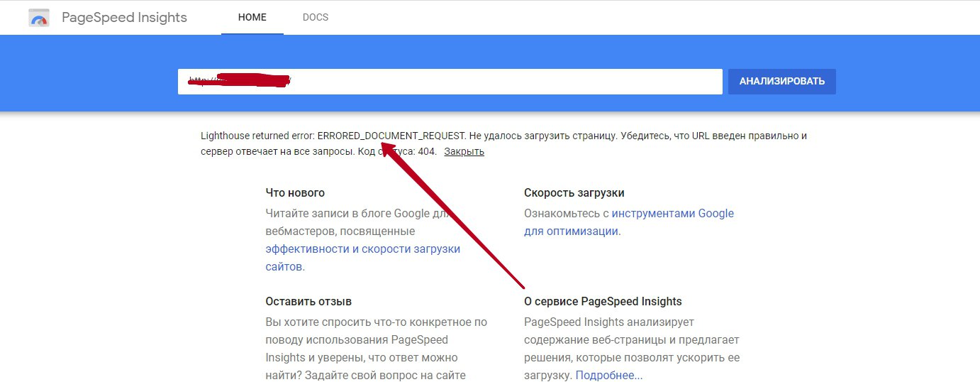Click the АНАЛИЗИРОВАТЬ button
The image size is (980, 382).
782,82
